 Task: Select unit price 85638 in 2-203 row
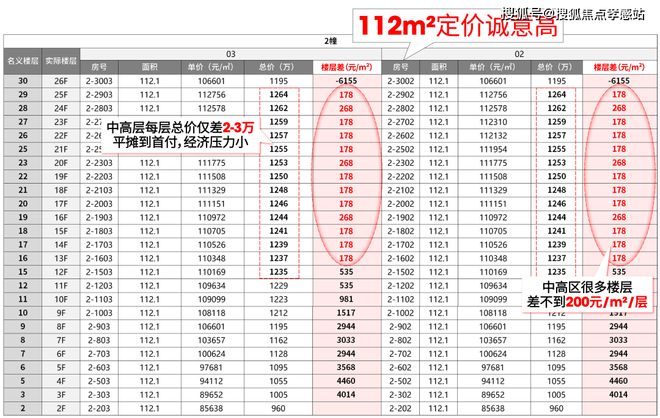tap(212, 408)
